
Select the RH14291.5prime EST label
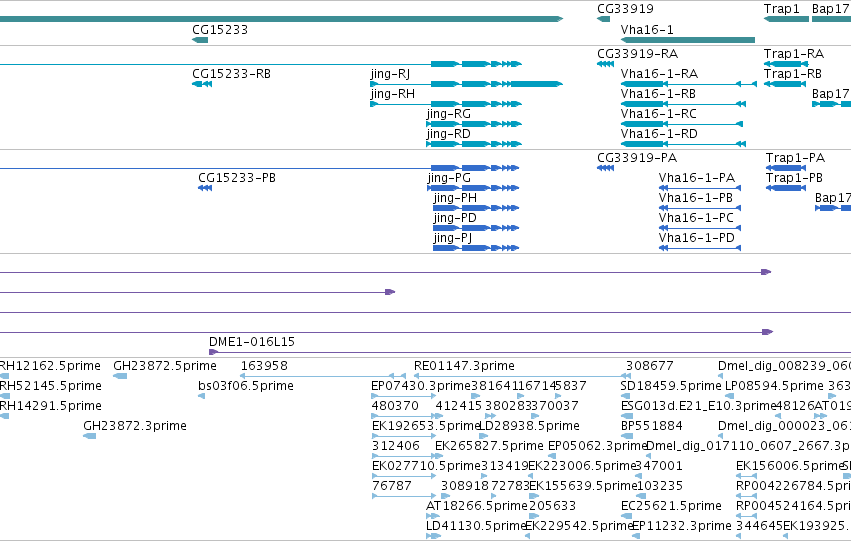(x=50, y=406)
